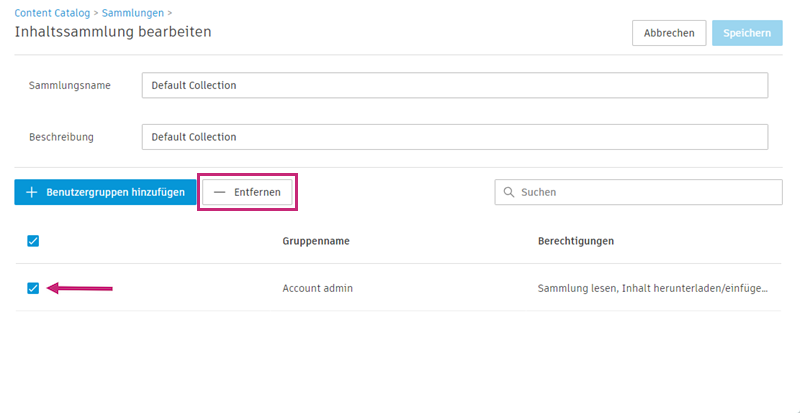This screenshot has height=413, width=800.
Task: Toggle the select-all checkbox in the table header
Action: pos(33,241)
